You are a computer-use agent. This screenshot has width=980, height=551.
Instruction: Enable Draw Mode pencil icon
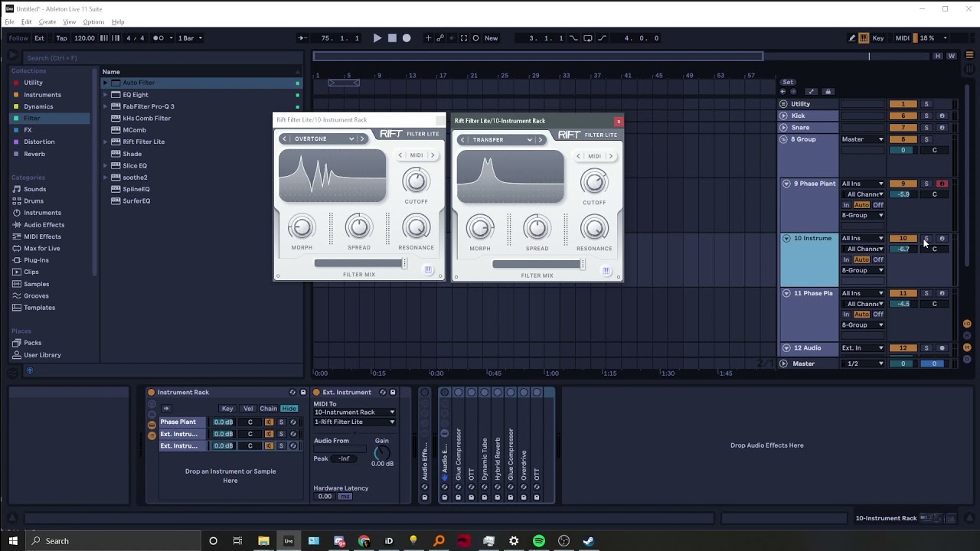pos(852,38)
